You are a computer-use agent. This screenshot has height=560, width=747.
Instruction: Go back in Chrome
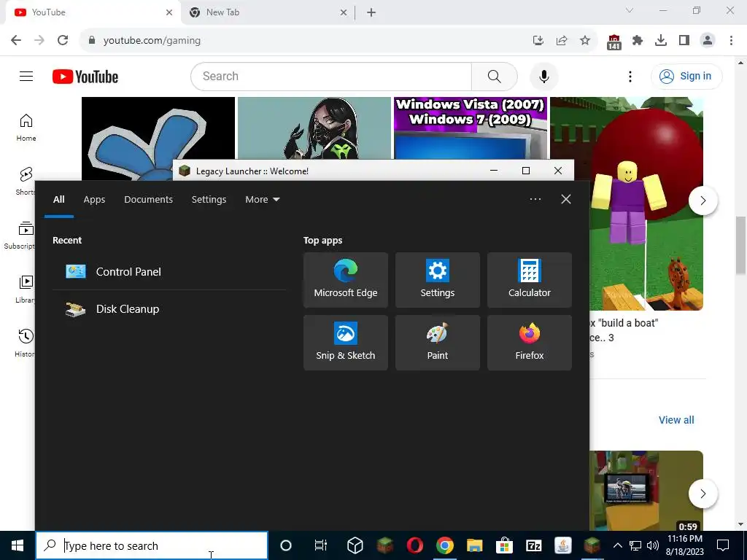(x=16, y=40)
